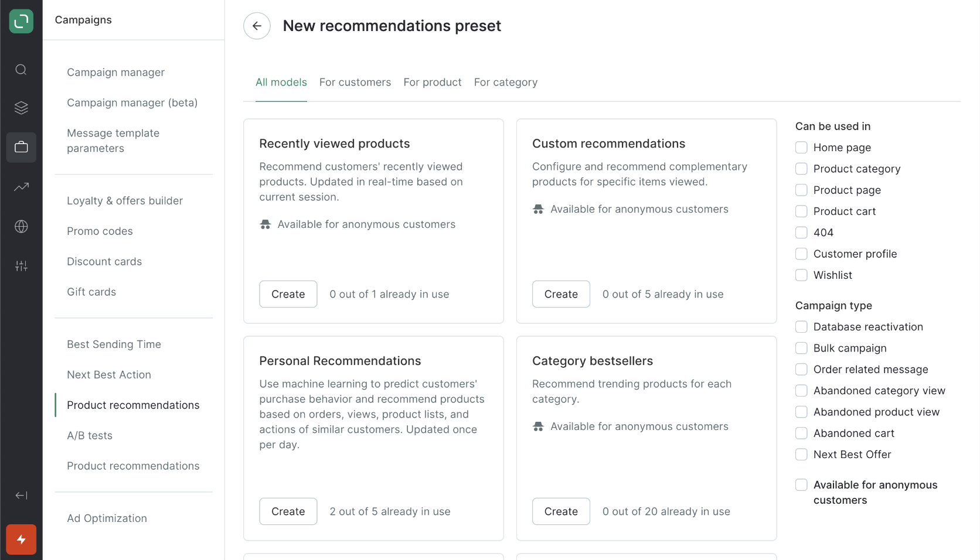Switch to the For customers tab
980x560 pixels.
355,82
